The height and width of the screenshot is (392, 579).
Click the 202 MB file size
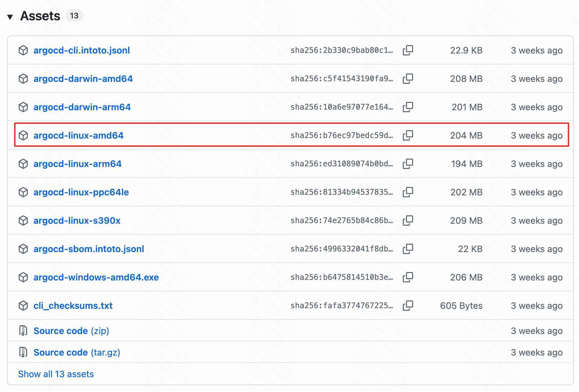pos(466,192)
